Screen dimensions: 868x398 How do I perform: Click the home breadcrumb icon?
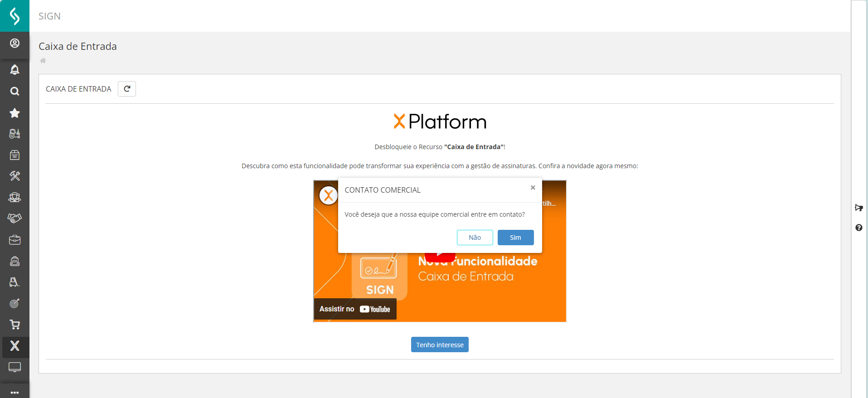[43, 61]
